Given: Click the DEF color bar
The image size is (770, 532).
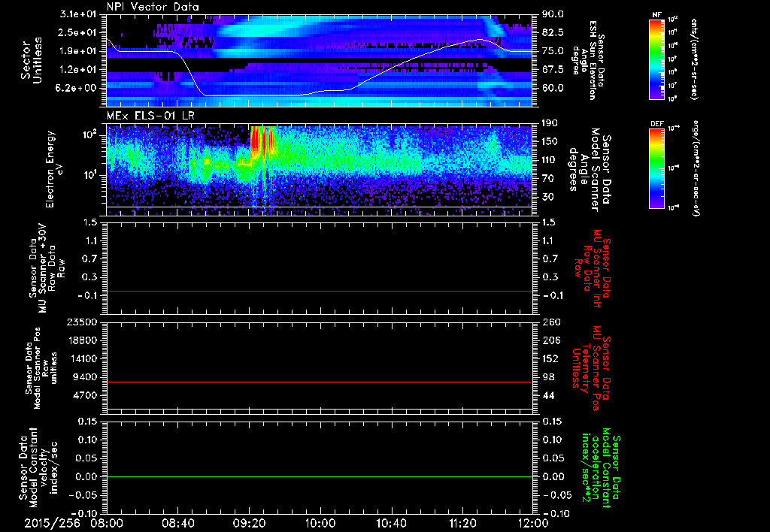Looking at the screenshot, I should click(656, 168).
